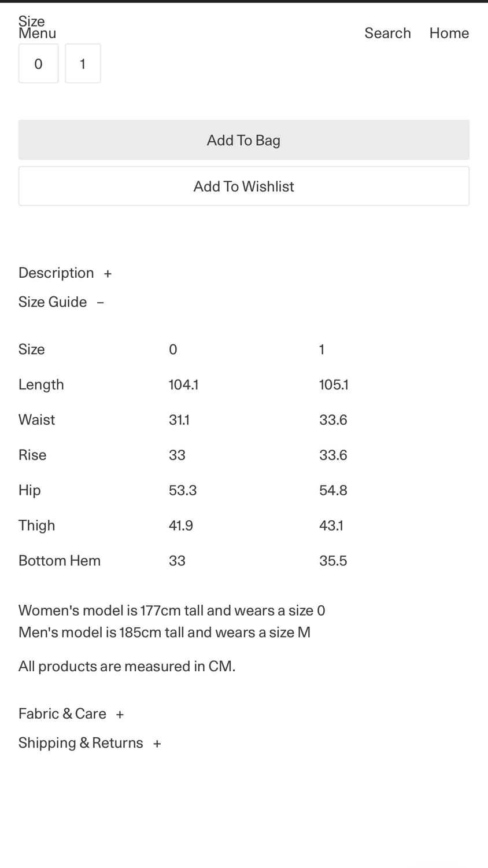Expand the Fabric & Care section
The width and height of the screenshot is (488, 868).
tap(71, 713)
